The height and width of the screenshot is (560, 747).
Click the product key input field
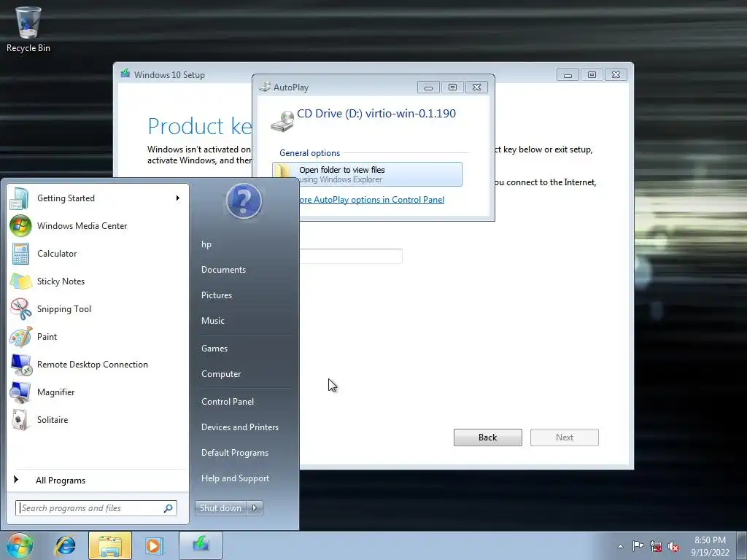pyautogui.click(x=351, y=256)
